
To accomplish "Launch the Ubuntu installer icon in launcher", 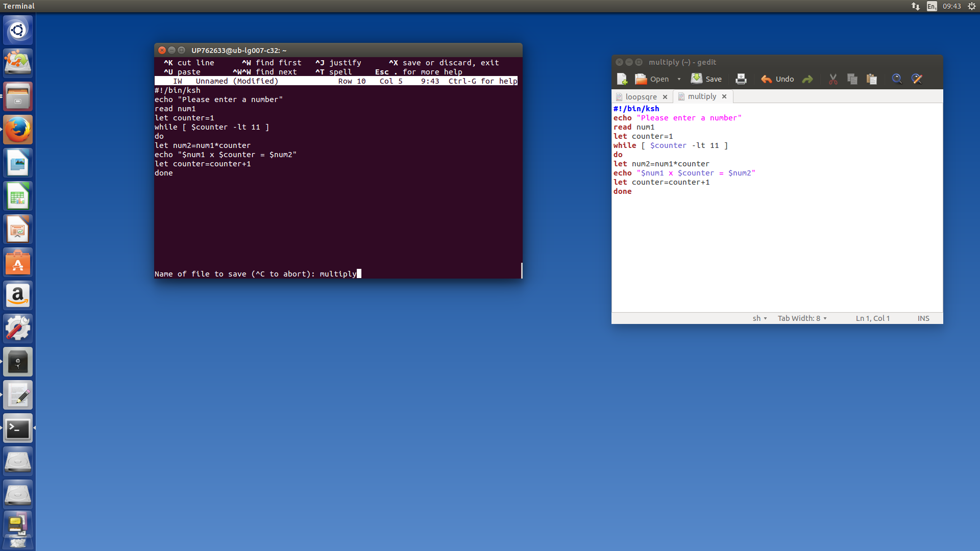I will [x=18, y=63].
